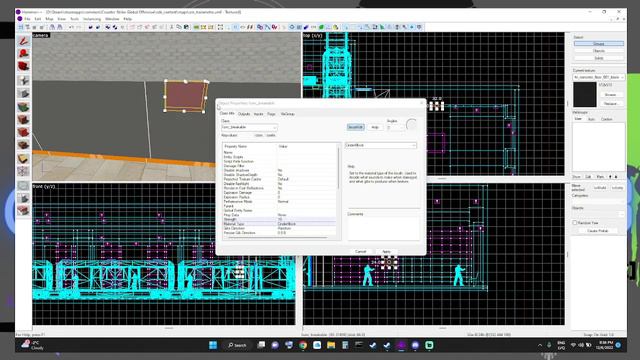Toggle the SmartEdit button

pyautogui.click(x=356, y=127)
